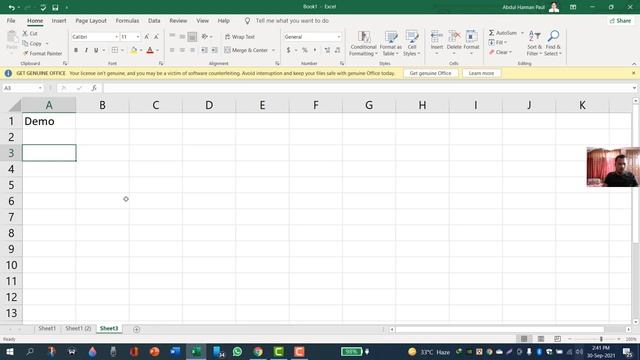
Task: Click Share button
Action: [620, 20]
